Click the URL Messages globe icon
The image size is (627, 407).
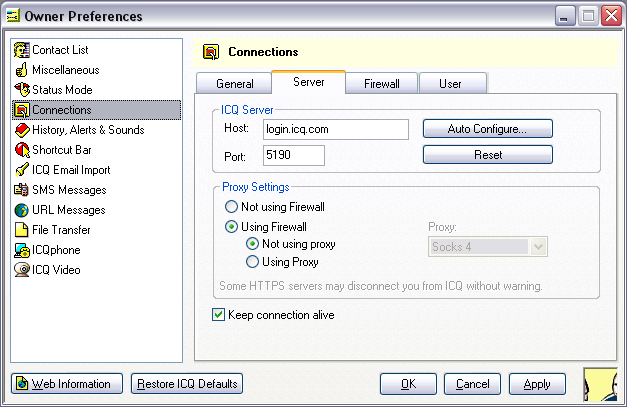[x=22, y=210]
